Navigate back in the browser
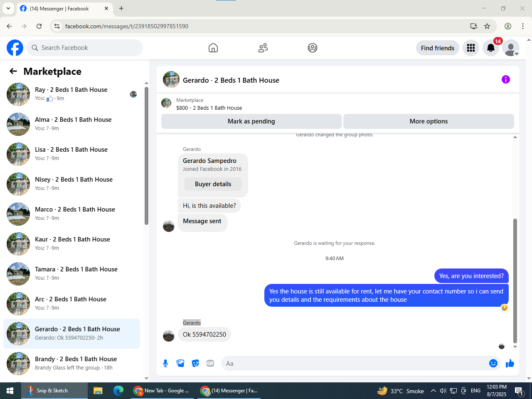The width and height of the screenshot is (532, 399). click(x=9, y=26)
